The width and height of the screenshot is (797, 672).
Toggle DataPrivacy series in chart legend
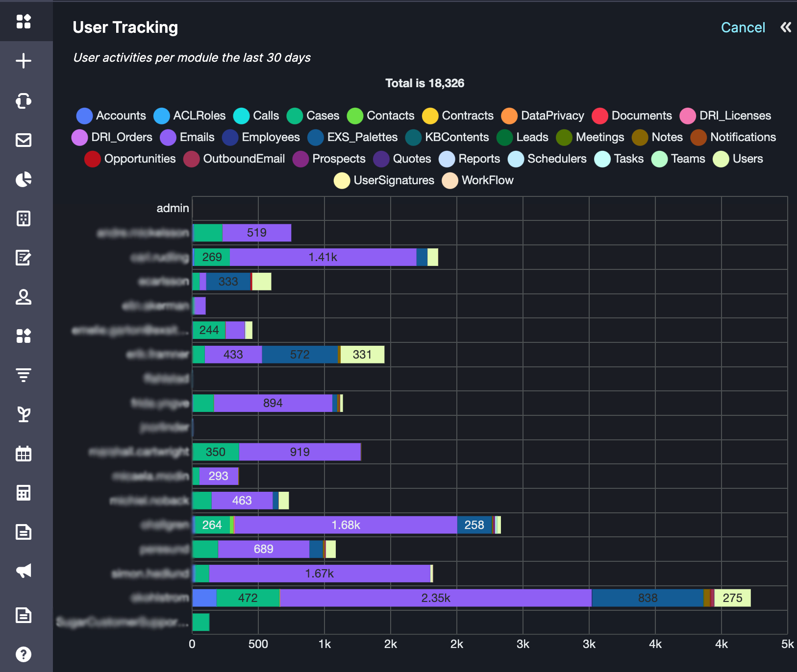543,116
